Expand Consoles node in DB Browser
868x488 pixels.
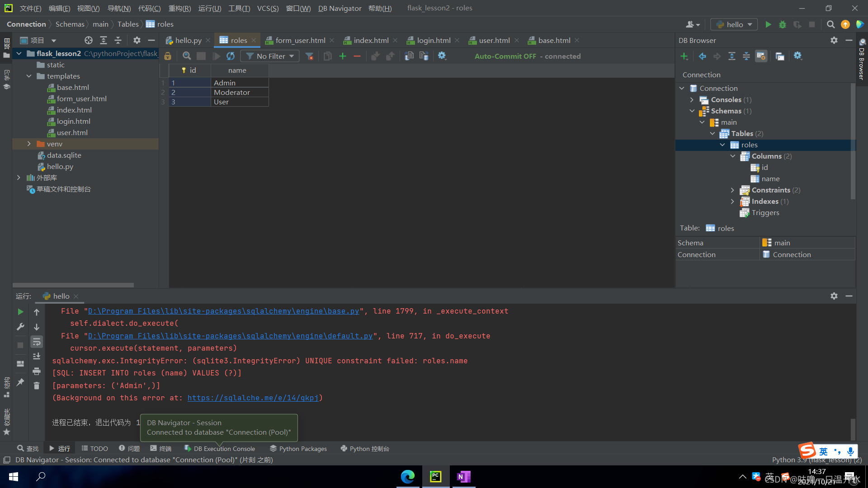(x=692, y=99)
